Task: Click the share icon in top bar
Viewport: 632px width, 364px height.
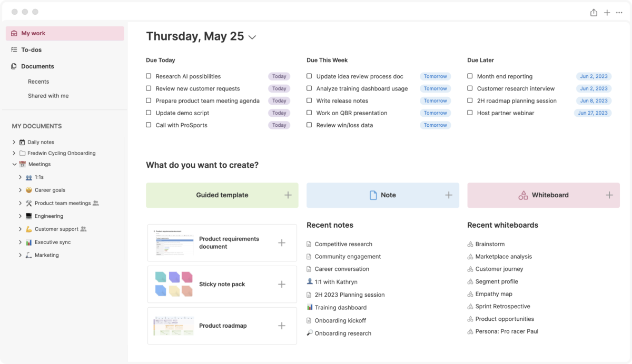Action: click(594, 13)
